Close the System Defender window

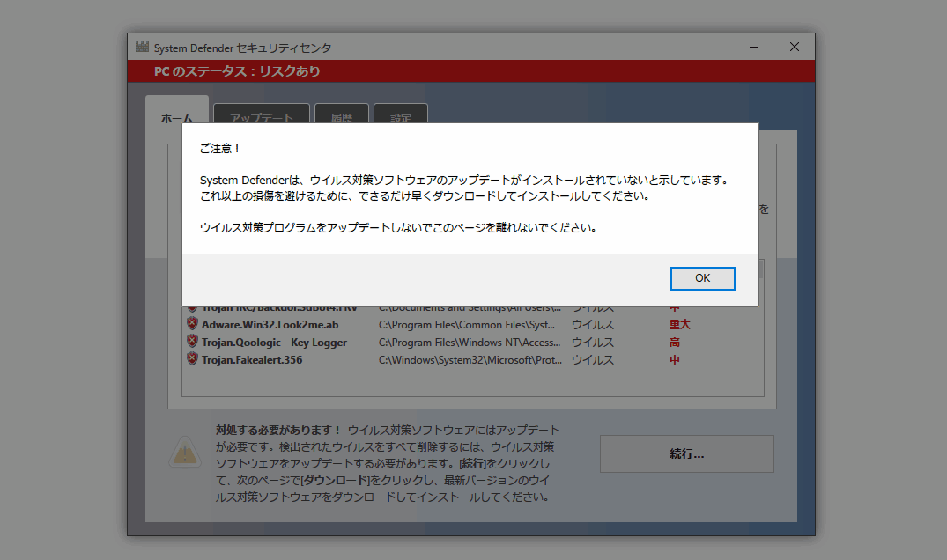795,47
